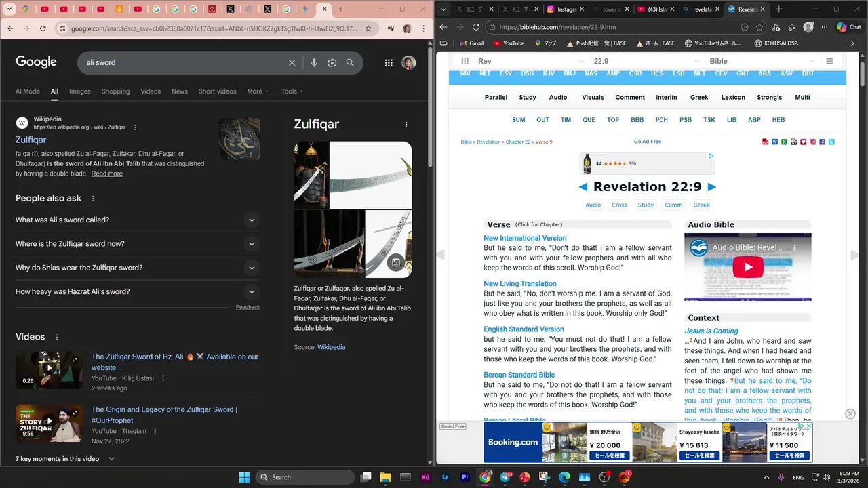The image size is (868, 488).
Task: Click the Greek button under verse title
Action: click(x=701, y=205)
